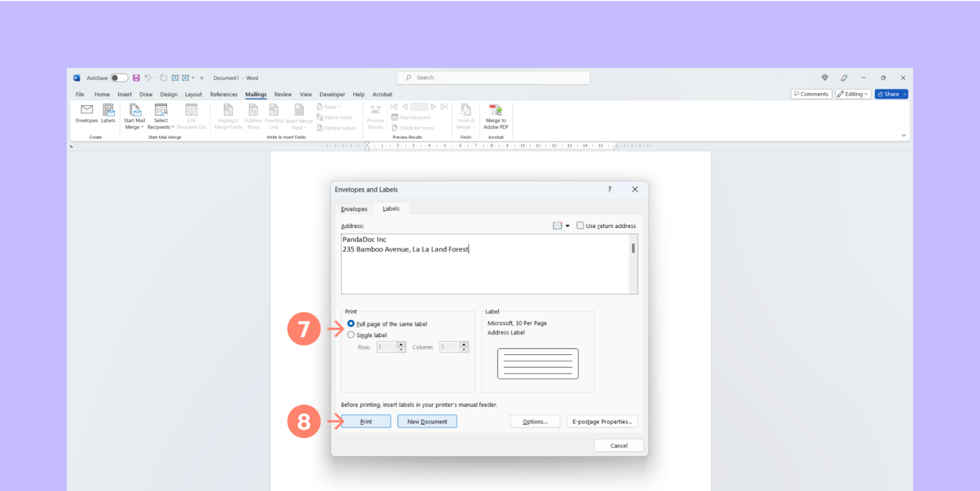Open the Word Search box

coord(493,77)
